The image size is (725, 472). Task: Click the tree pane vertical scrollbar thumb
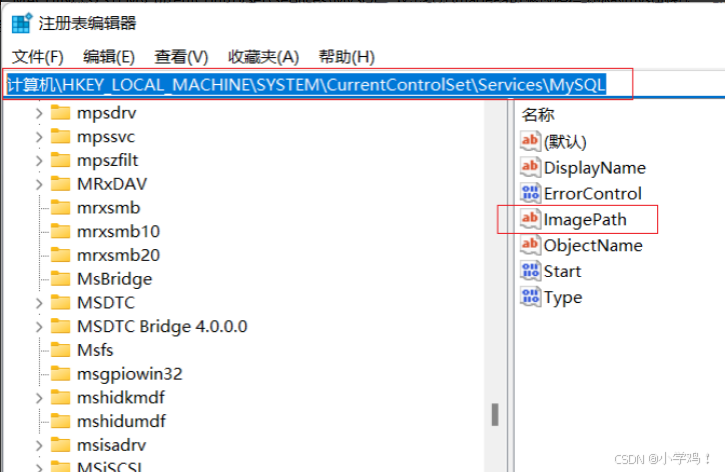(495, 414)
